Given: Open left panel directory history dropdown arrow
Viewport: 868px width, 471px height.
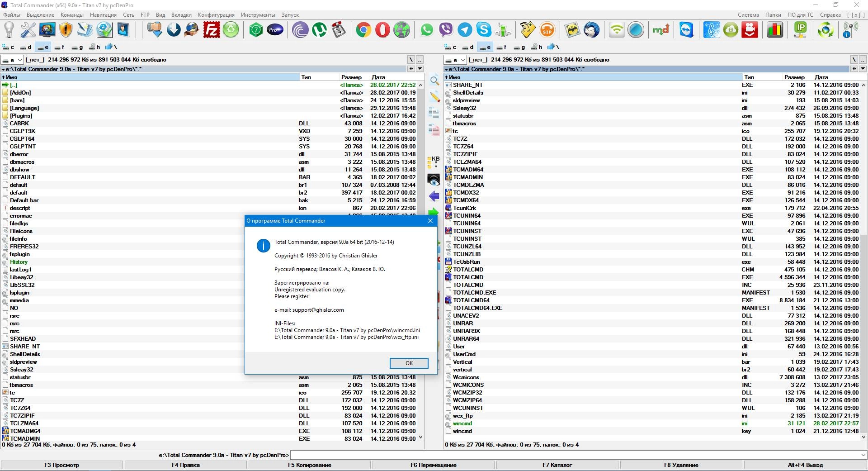Looking at the screenshot, I should pyautogui.click(x=420, y=69).
